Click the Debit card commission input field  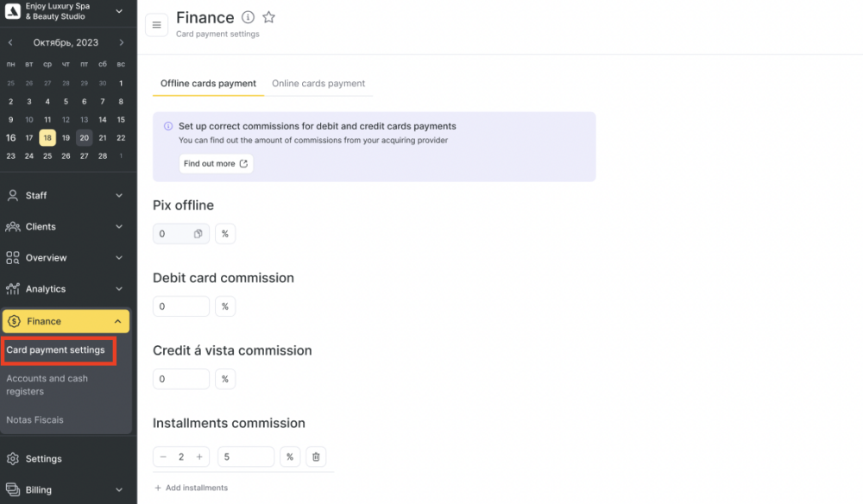[x=181, y=306]
